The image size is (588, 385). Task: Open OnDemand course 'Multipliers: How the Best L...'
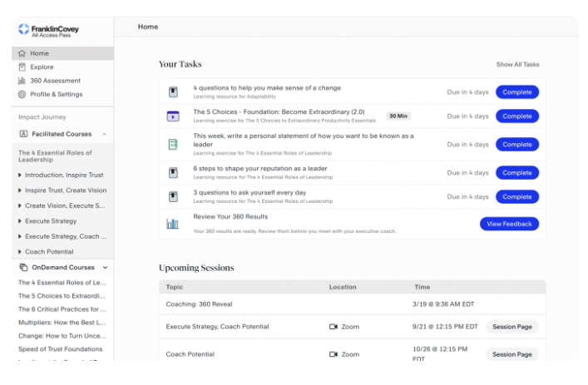tap(62, 323)
